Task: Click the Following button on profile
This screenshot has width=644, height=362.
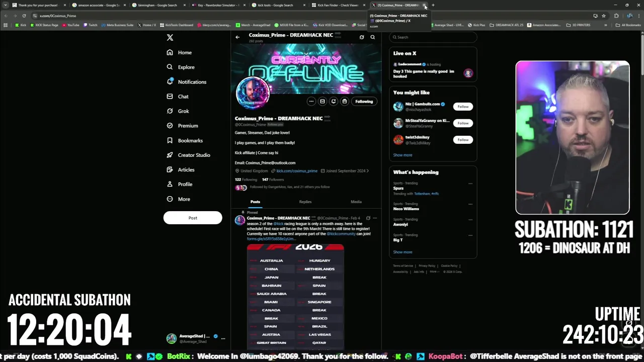Action: 364,102
